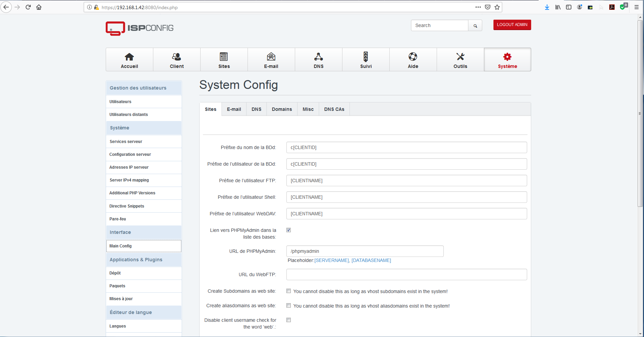
Task: Insert the [DATABASENAME] placeholder
Action: click(x=371, y=260)
